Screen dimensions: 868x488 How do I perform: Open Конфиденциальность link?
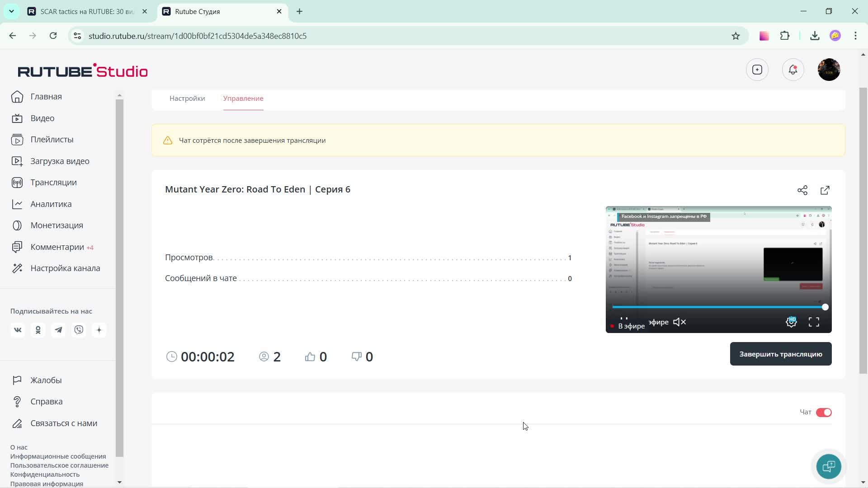[45, 474]
